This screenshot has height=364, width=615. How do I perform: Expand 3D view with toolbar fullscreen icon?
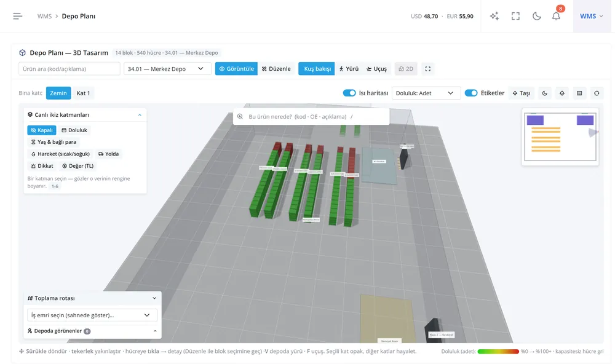428,69
